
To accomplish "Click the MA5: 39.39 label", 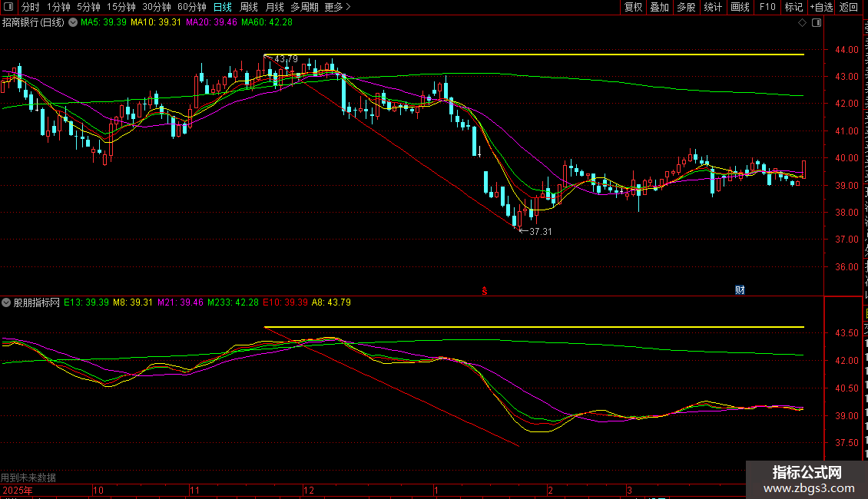I will point(104,22).
